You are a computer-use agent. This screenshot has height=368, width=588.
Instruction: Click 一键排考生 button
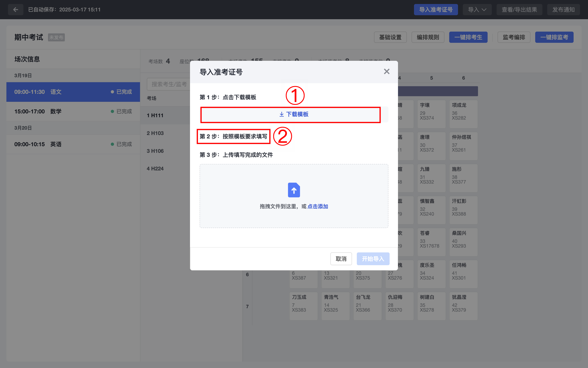pos(468,37)
